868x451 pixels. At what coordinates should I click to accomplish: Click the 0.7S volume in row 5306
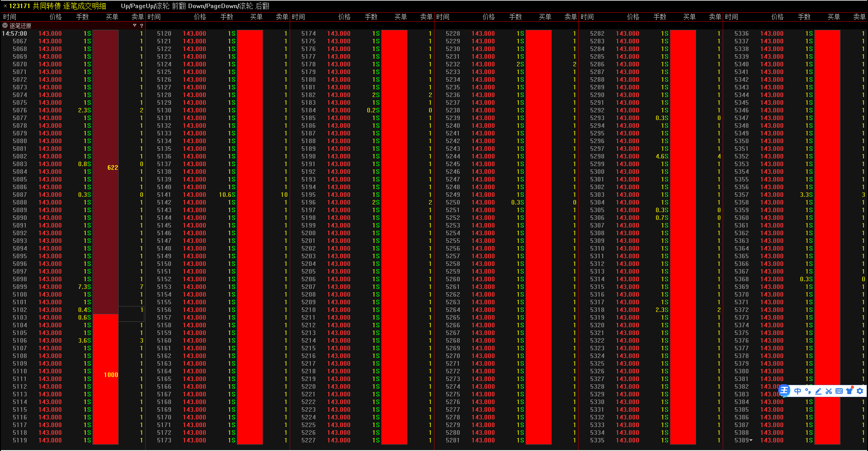point(662,218)
